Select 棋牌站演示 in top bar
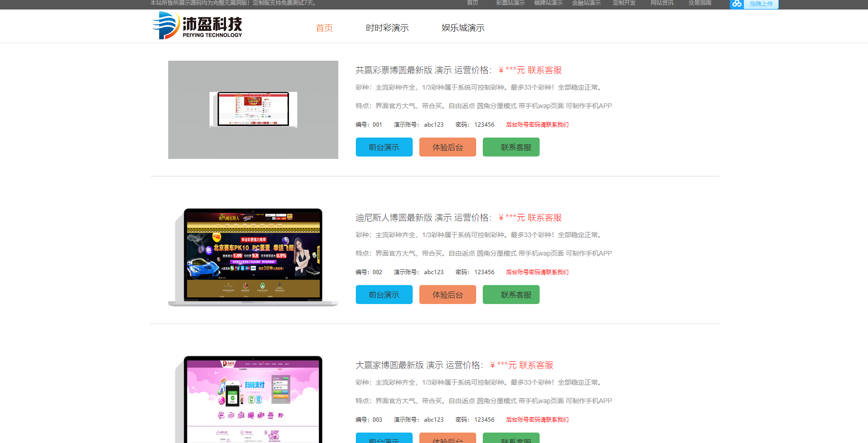The width and height of the screenshot is (868, 443). (548, 3)
